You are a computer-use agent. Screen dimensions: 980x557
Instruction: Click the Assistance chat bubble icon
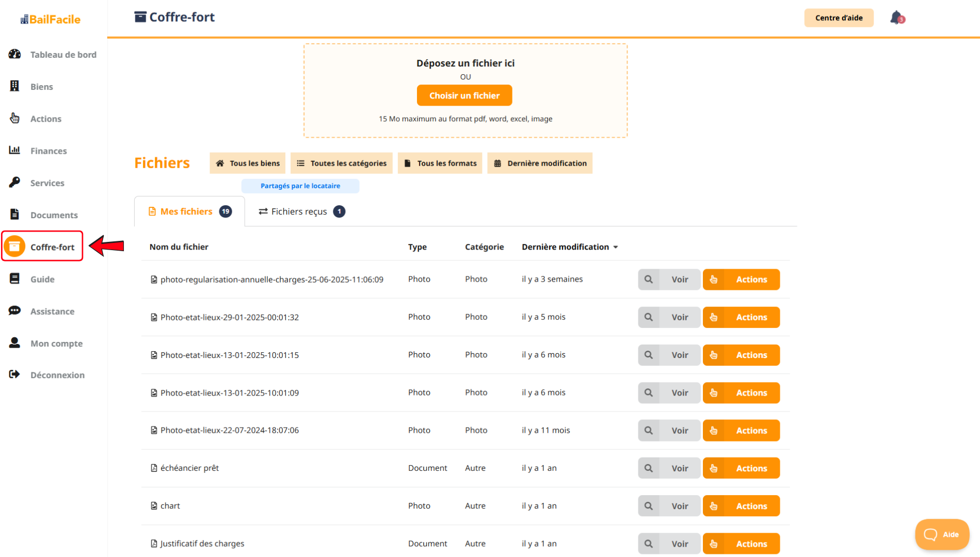coord(14,310)
